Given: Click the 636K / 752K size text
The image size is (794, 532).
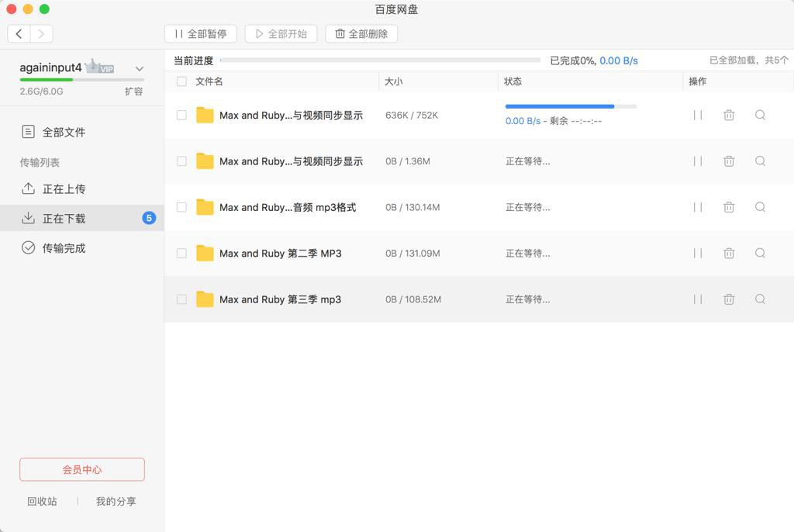Looking at the screenshot, I should click(x=412, y=115).
